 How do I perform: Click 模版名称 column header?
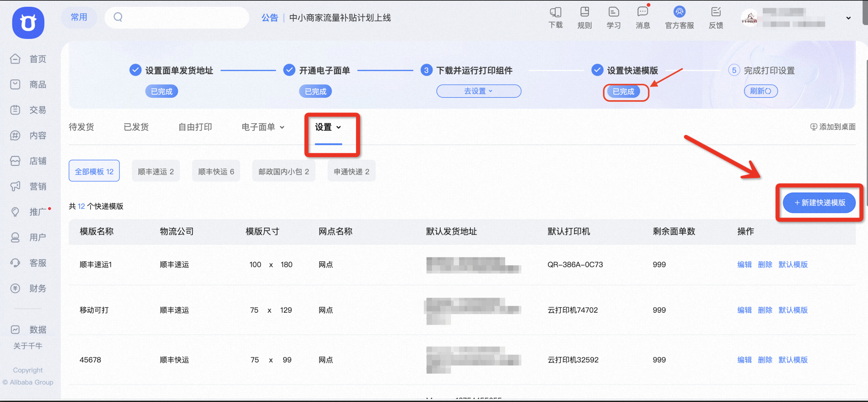(x=97, y=231)
